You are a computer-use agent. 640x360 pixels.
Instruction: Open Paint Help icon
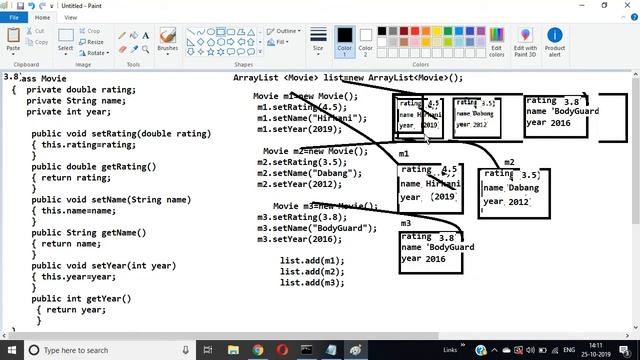[634, 17]
